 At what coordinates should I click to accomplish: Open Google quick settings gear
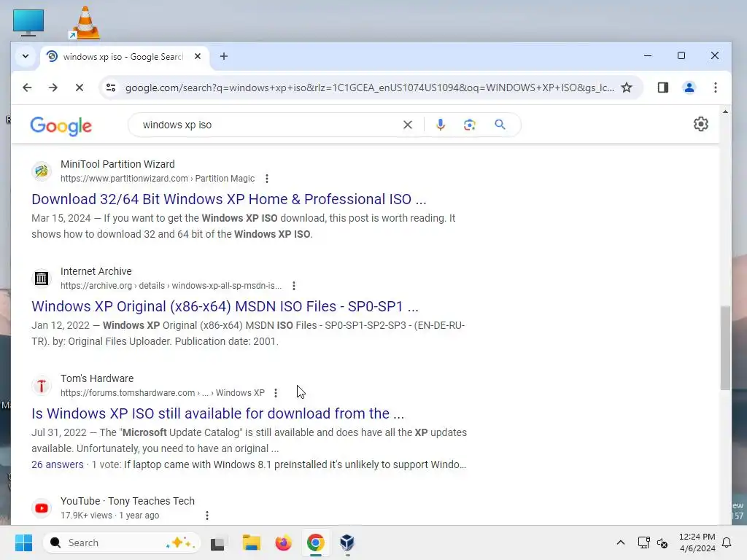point(700,124)
